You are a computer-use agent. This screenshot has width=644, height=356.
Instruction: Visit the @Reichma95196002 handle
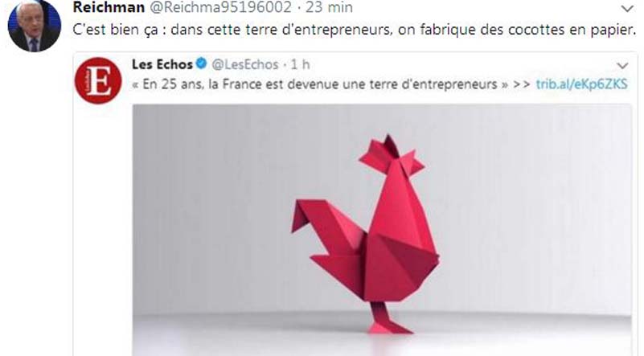pyautogui.click(x=220, y=7)
